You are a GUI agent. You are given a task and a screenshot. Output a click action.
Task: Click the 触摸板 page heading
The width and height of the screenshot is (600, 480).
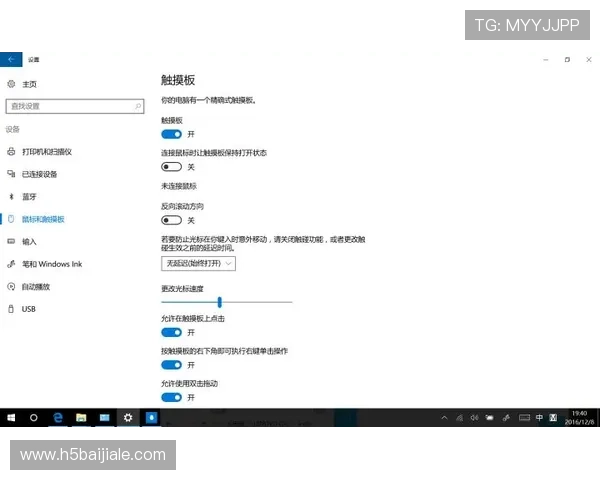coord(178,80)
